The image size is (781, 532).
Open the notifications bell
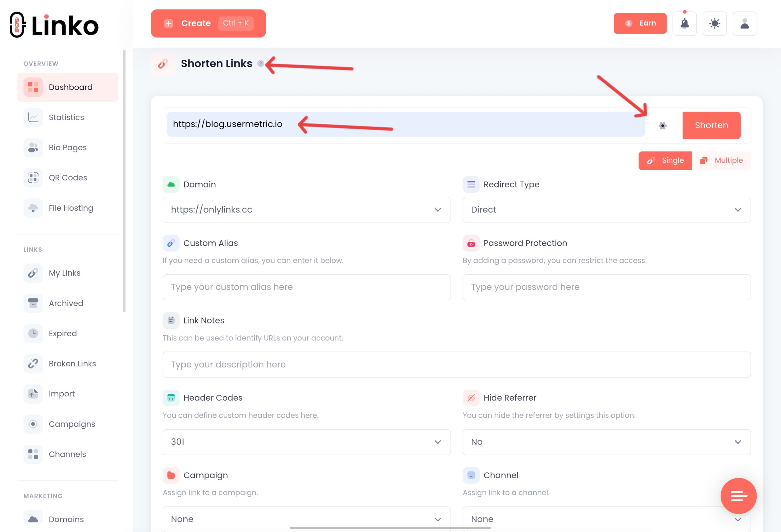[684, 23]
